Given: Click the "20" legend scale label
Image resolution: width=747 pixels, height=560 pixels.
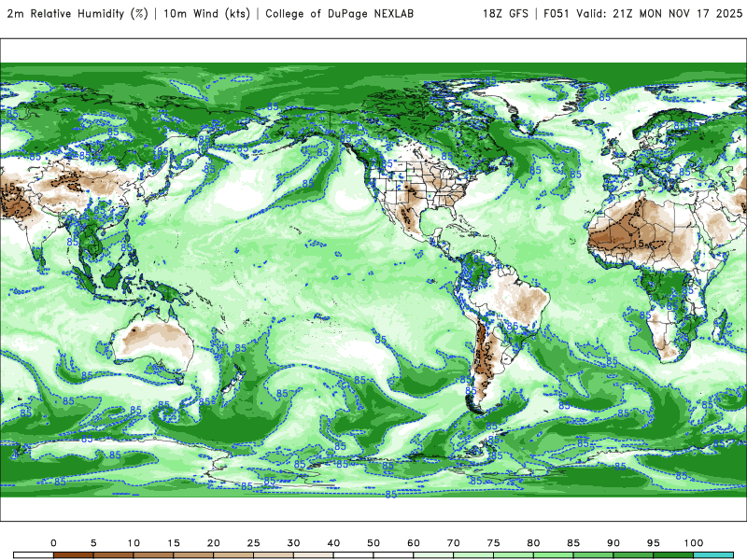Looking at the screenshot, I should [214, 543].
